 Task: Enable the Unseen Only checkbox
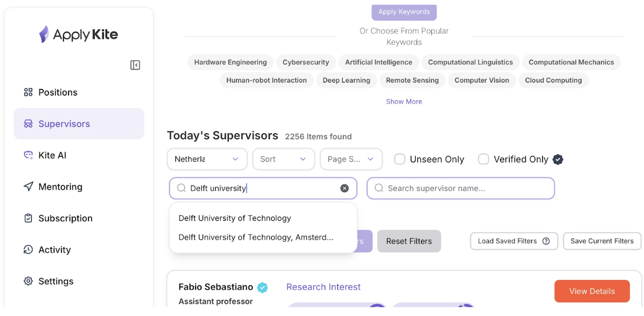click(x=400, y=159)
